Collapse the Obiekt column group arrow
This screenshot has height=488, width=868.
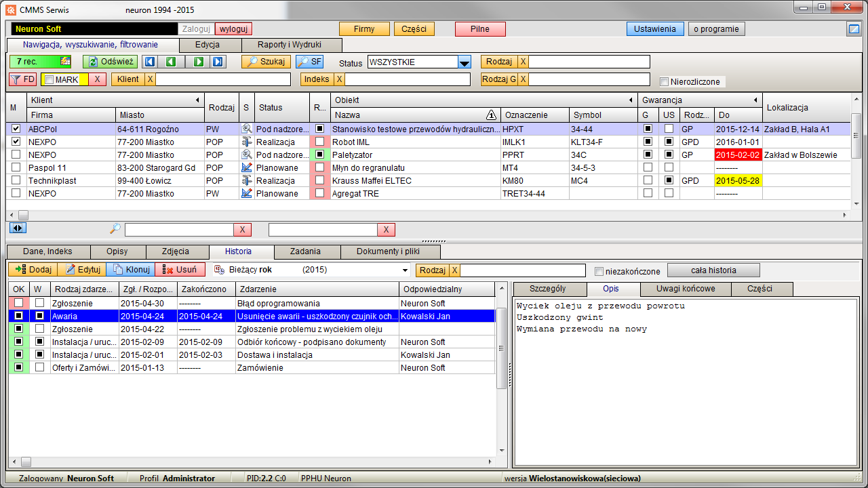631,100
